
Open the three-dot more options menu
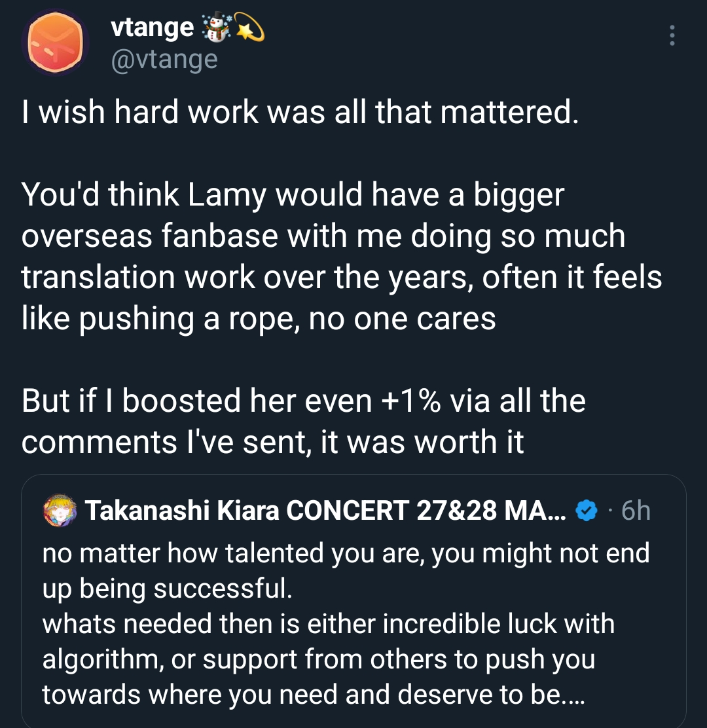671,36
